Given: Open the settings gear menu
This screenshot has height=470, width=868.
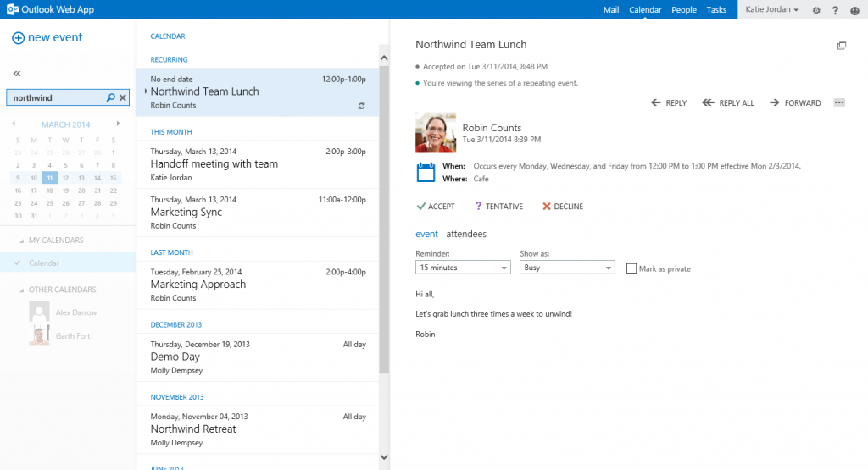Looking at the screenshot, I should [816, 10].
